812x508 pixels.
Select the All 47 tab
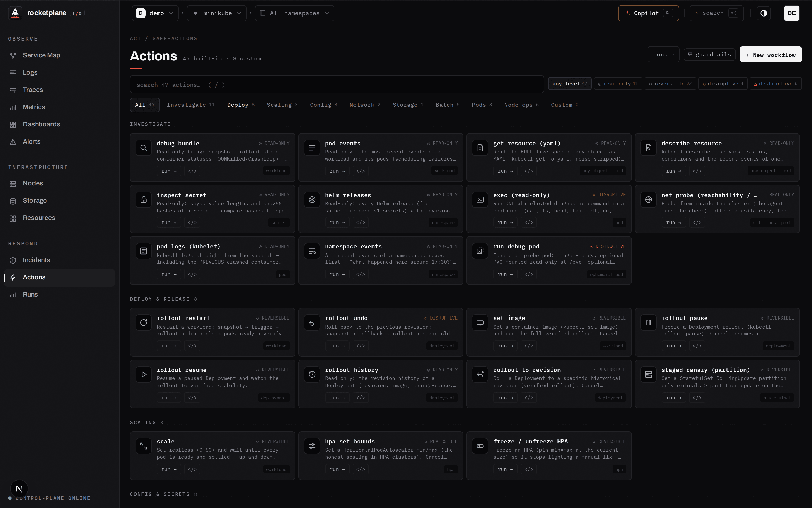(145, 105)
